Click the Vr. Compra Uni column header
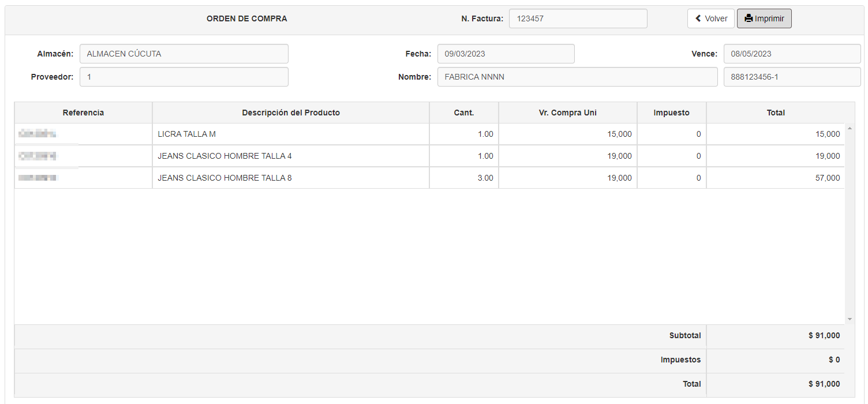 568,113
